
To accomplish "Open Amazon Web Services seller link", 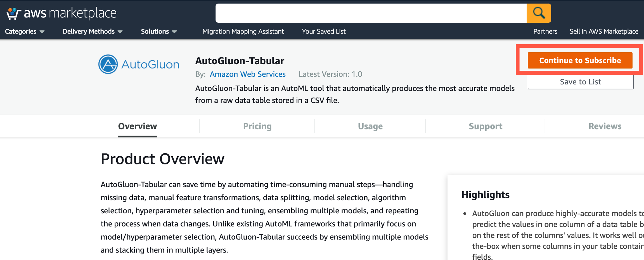I will click(247, 74).
